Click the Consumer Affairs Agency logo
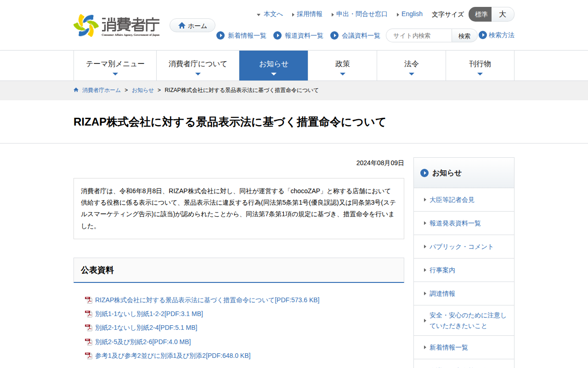 tap(117, 26)
